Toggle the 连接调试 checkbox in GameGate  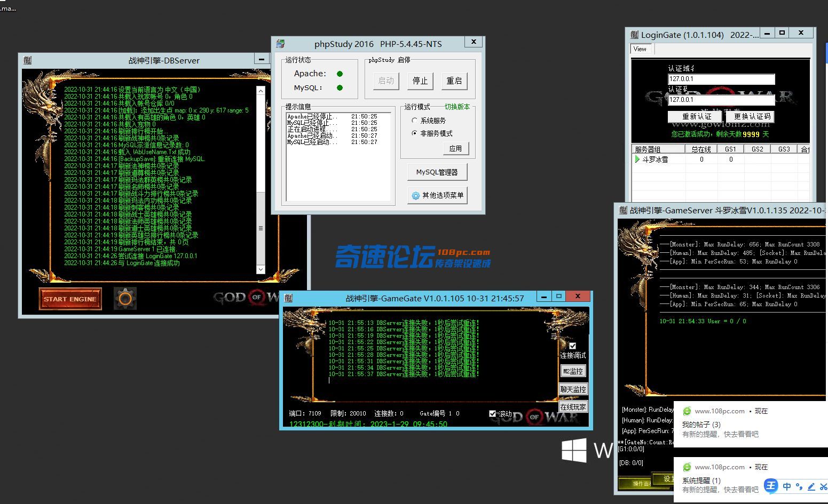[572, 346]
